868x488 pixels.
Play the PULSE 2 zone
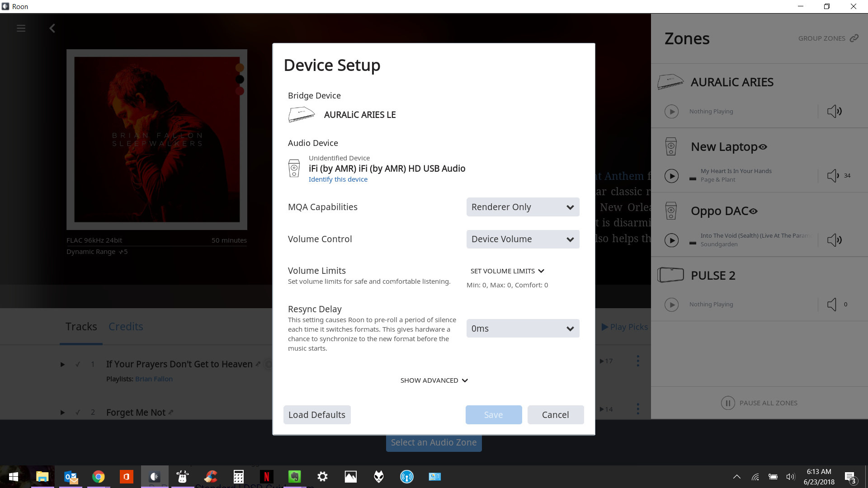tap(671, 305)
